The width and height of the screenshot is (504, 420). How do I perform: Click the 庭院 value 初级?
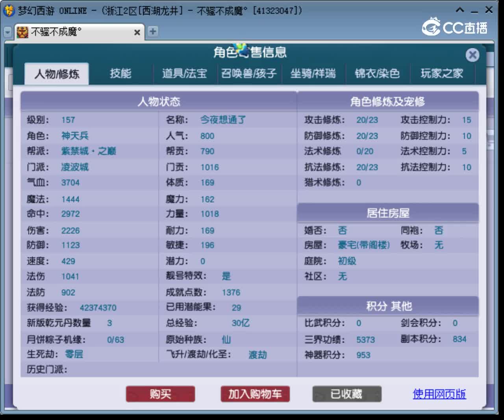[347, 261]
